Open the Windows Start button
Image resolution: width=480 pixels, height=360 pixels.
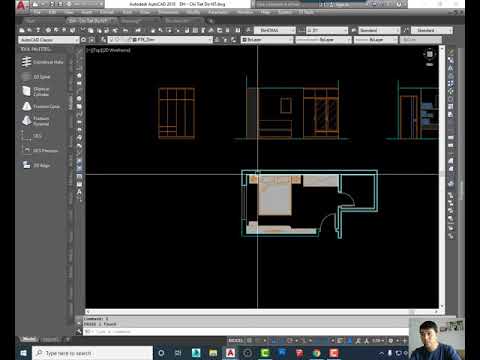pos(23,353)
